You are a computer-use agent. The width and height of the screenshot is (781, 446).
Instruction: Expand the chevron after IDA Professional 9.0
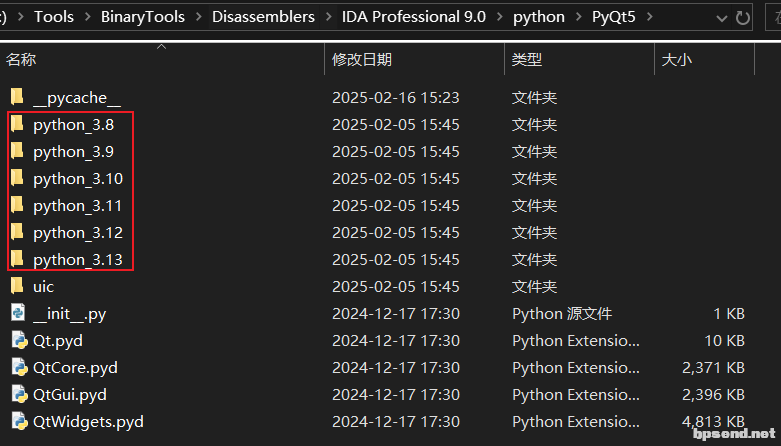[x=500, y=17]
